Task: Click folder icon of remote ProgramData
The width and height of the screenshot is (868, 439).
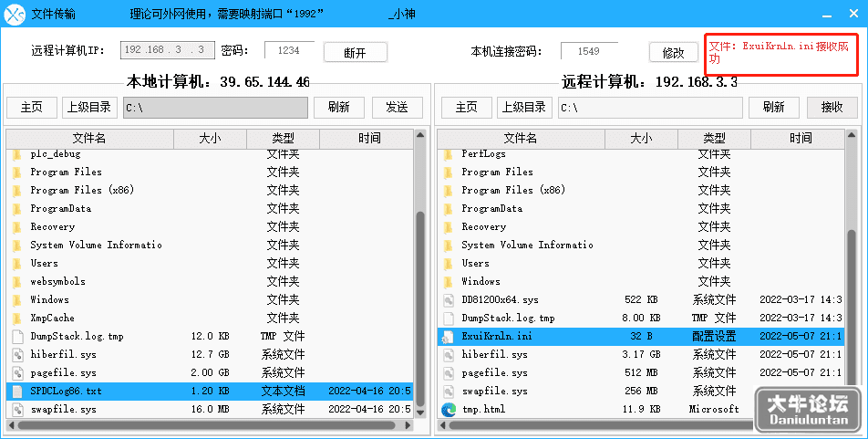Action: 449,209
